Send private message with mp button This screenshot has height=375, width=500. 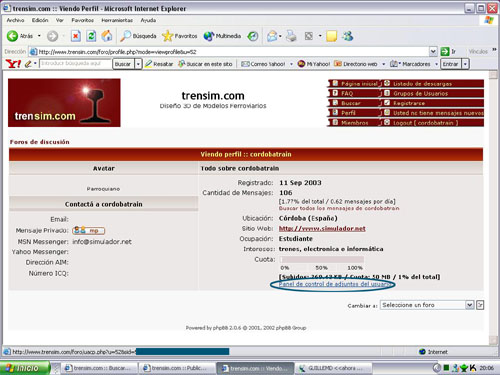(x=88, y=230)
